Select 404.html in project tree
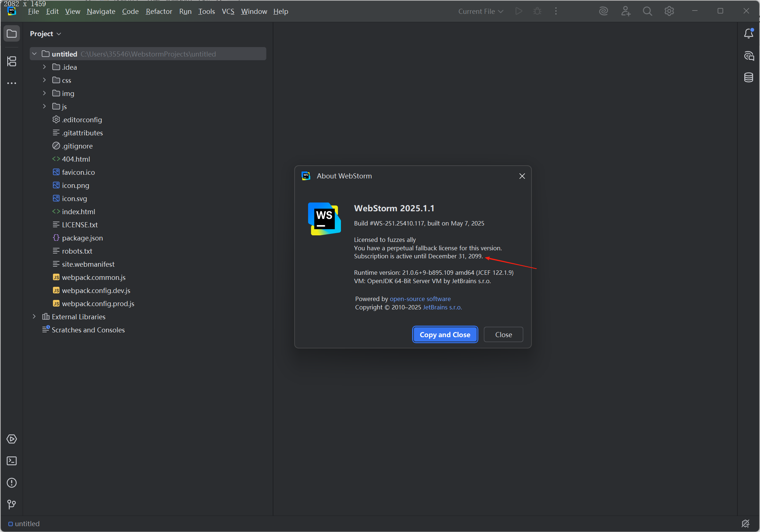The width and height of the screenshot is (760, 532). click(71, 159)
